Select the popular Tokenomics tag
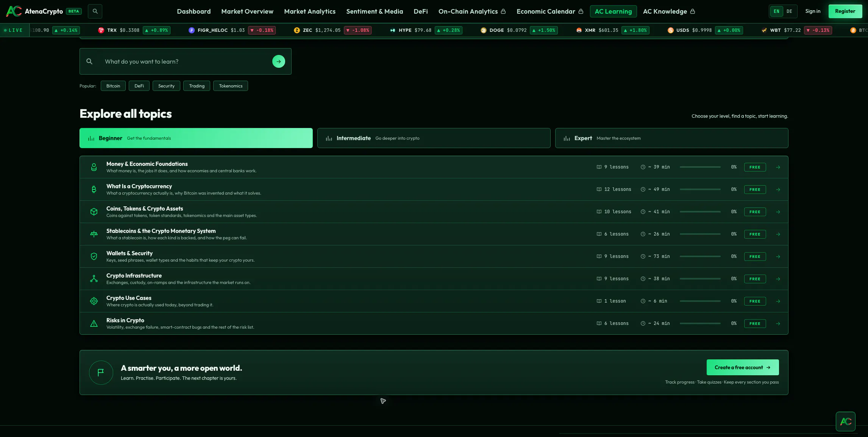The width and height of the screenshot is (868, 437). pos(231,86)
